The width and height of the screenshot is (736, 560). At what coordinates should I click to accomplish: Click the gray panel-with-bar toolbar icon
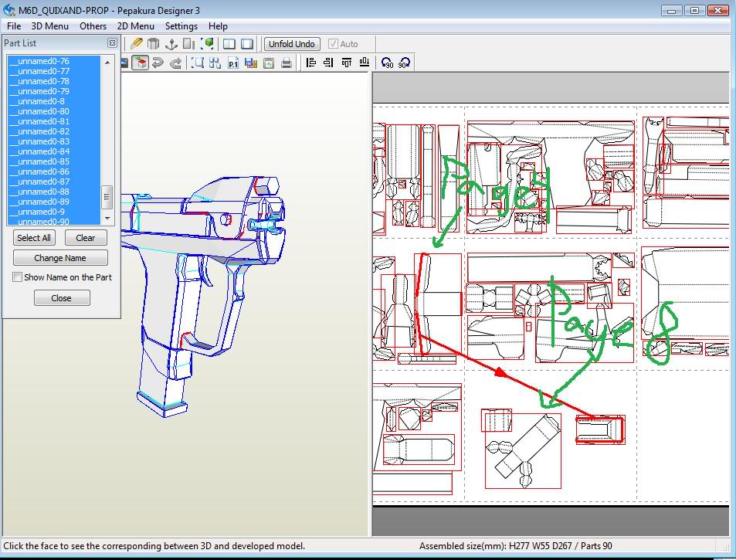point(188,44)
